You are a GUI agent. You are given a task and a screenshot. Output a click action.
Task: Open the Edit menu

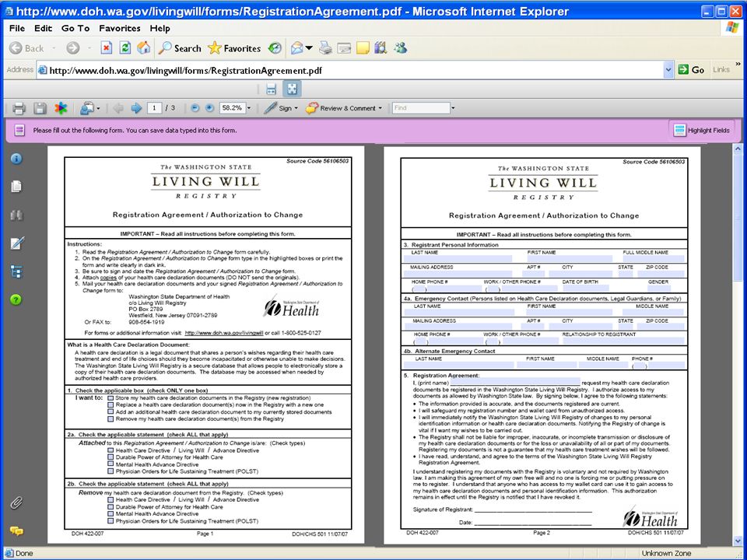pos(43,29)
